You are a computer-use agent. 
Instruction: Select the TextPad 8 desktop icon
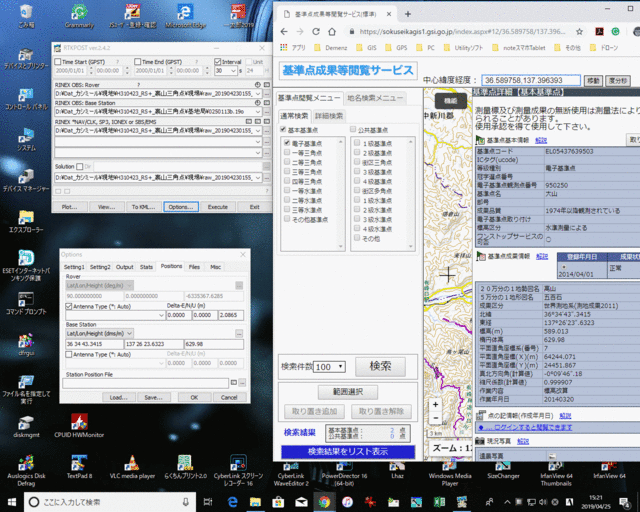79,467
